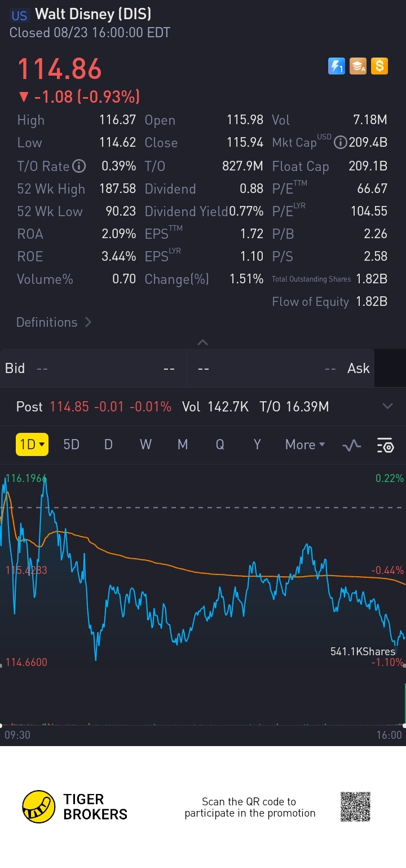Viewport: 406px width, 868px height.
Task: Switch to the 5D chart tab
Action: coord(71,445)
